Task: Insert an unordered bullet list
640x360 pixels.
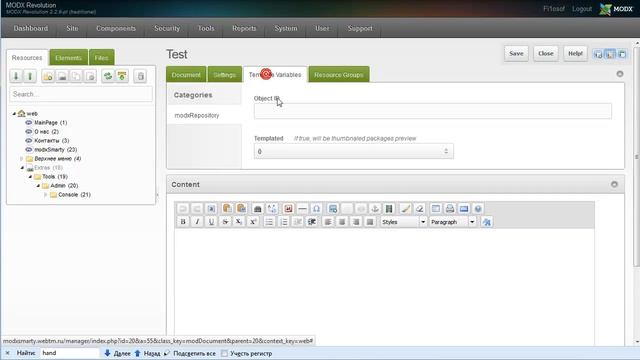Action: click(x=269, y=222)
